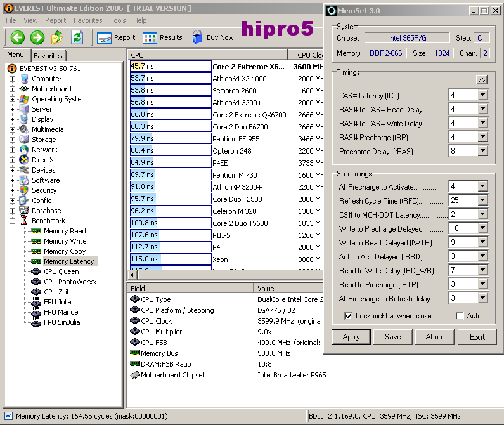Viewport: 504px width, 425px height.
Task: Click the >> expand button in Timings
Action: [482, 80]
